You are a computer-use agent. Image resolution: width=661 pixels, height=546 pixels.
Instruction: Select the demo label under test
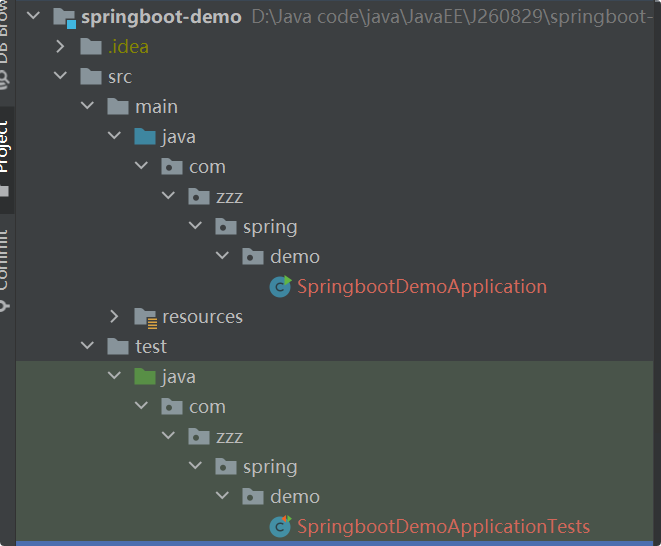tap(295, 497)
